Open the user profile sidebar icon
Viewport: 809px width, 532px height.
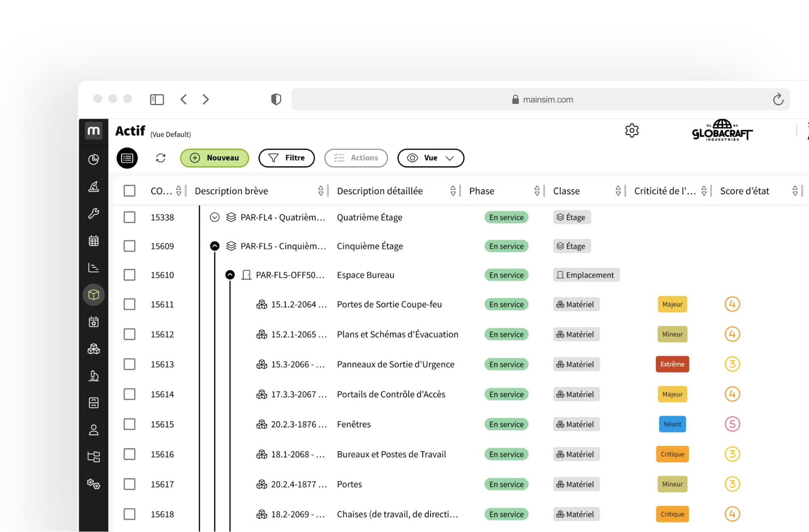click(93, 430)
